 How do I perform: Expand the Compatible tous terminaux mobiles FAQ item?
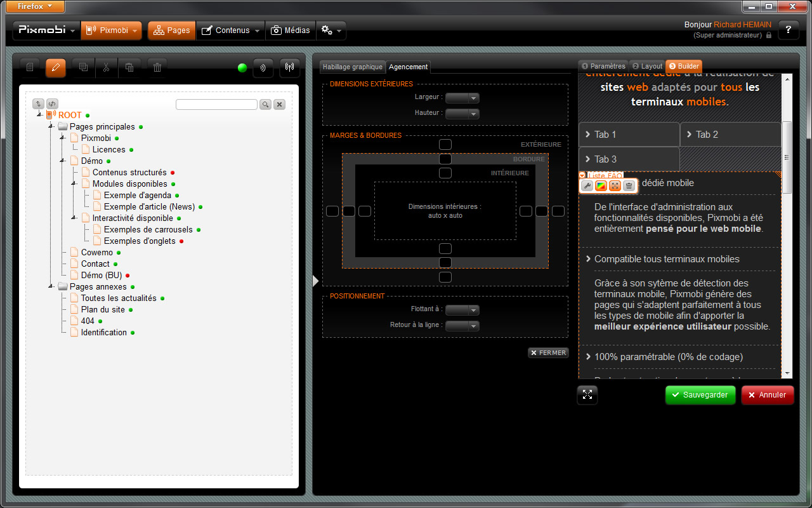click(x=665, y=259)
